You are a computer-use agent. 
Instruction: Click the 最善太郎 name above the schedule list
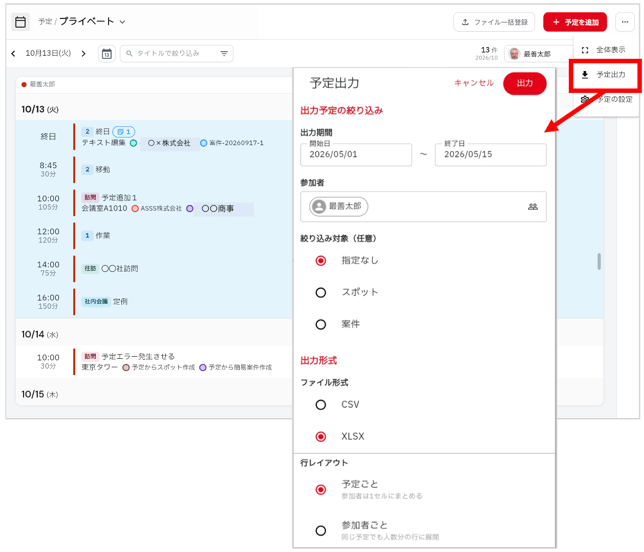pos(42,84)
